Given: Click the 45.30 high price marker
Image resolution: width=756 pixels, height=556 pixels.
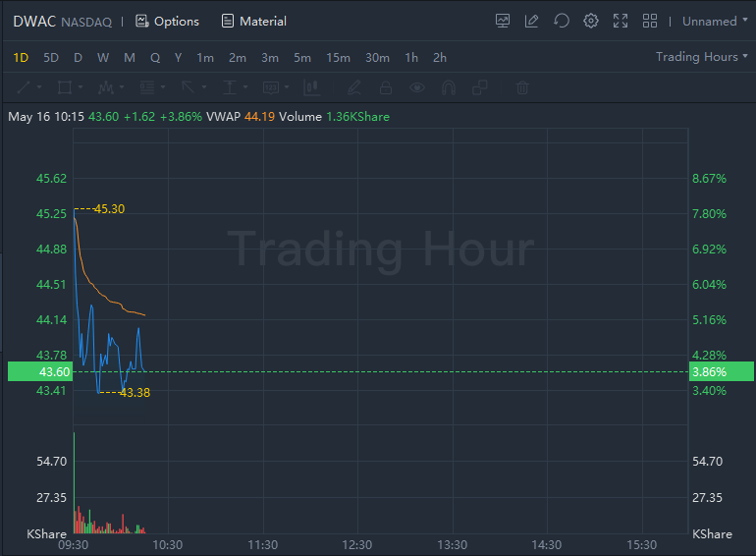Looking at the screenshot, I should tap(109, 209).
